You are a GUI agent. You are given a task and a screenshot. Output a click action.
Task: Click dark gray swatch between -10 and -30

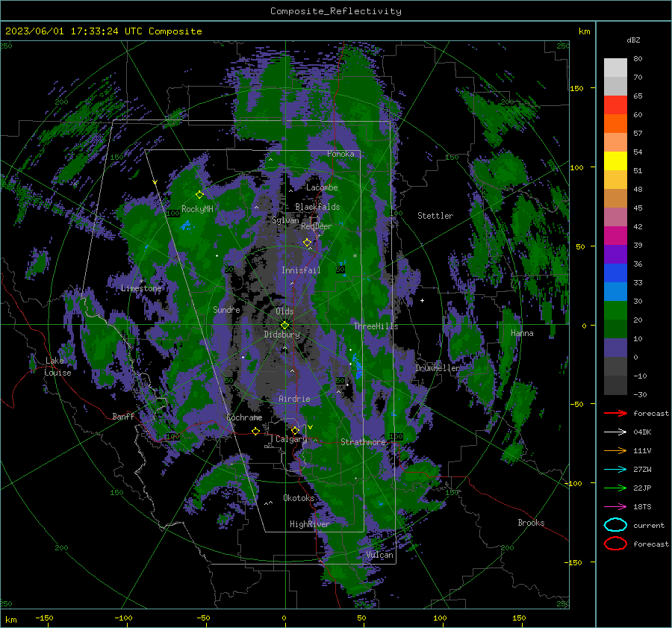point(615,385)
